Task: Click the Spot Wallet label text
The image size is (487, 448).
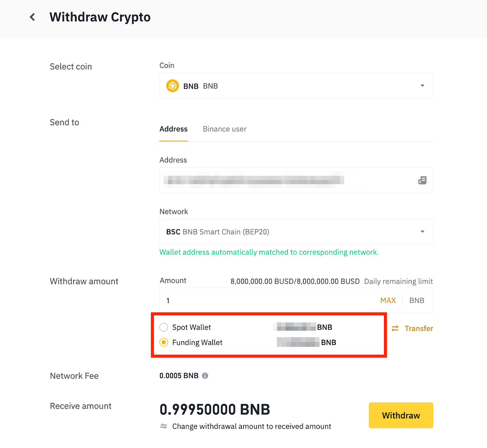Action: click(x=191, y=327)
